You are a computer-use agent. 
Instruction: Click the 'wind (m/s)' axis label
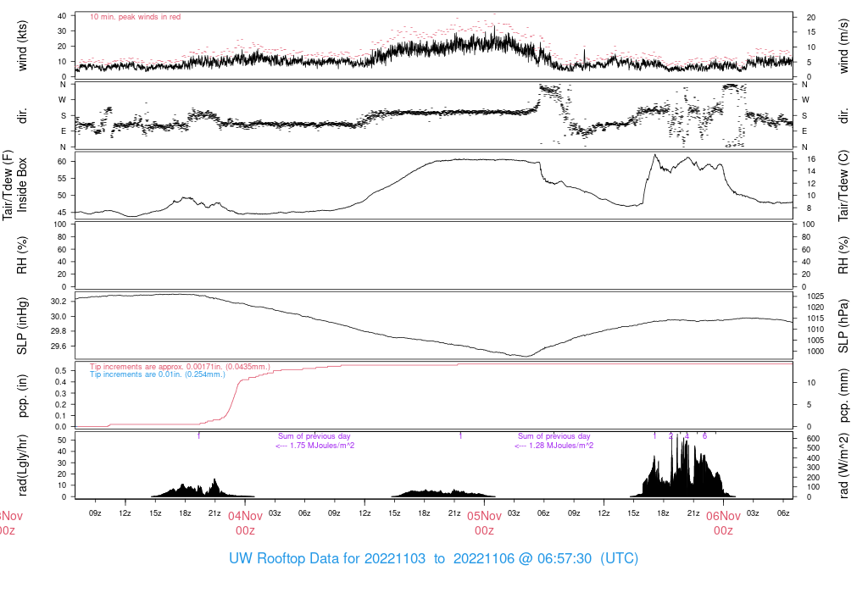[x=843, y=46]
